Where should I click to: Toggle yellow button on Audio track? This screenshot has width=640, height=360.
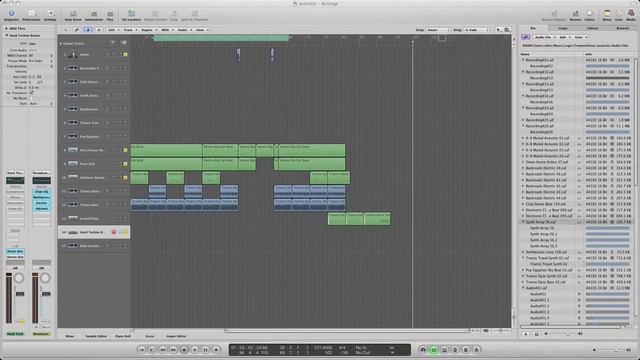click(125, 55)
